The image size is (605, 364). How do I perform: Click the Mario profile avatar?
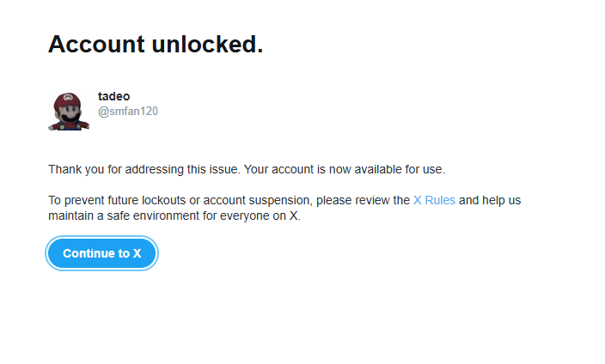click(69, 111)
